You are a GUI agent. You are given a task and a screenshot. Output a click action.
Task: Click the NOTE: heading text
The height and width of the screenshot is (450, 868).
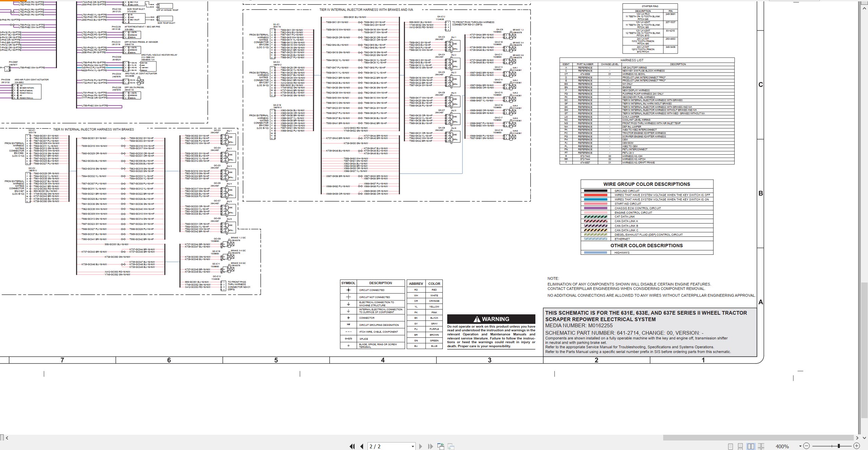pyautogui.click(x=553, y=279)
